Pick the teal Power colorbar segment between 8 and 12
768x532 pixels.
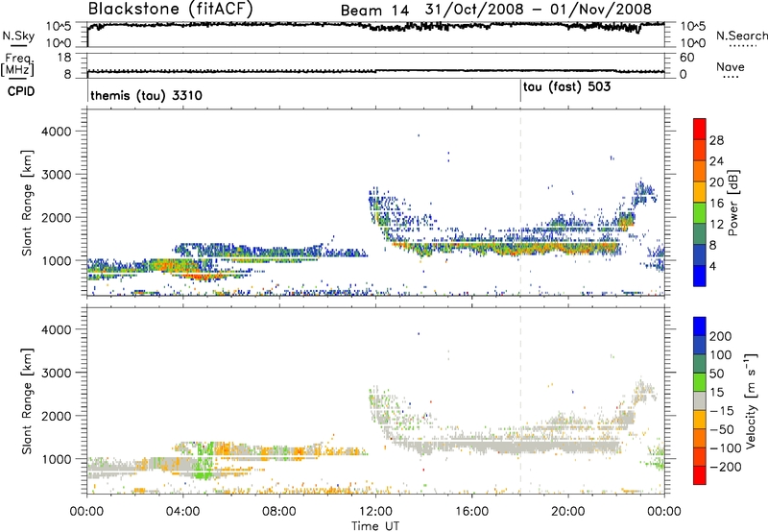coord(700,234)
